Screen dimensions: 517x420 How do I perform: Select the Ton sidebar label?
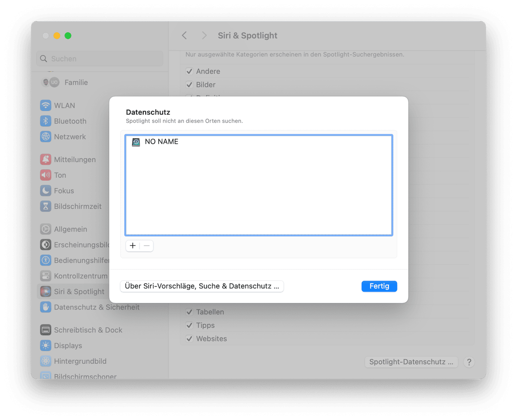tap(60, 175)
